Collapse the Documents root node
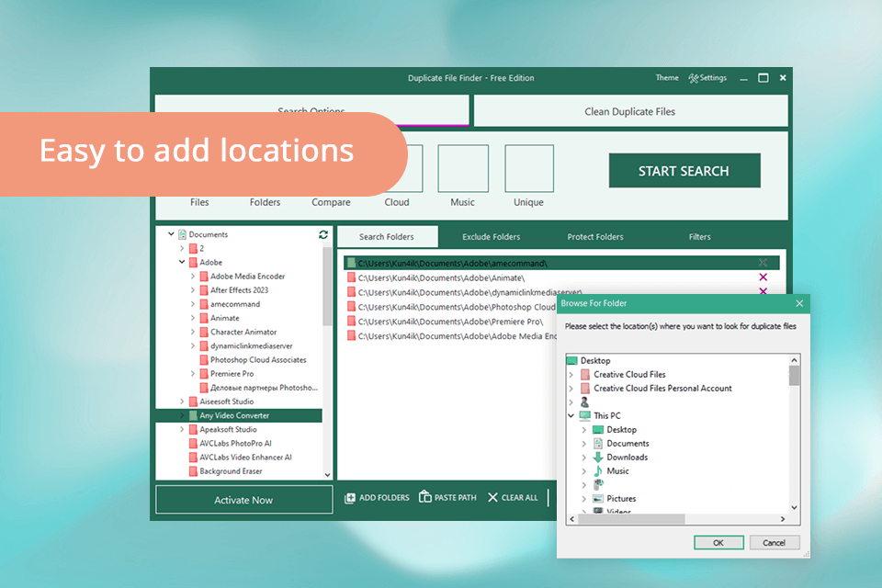Viewport: 882px width, 588px height. 171,234
